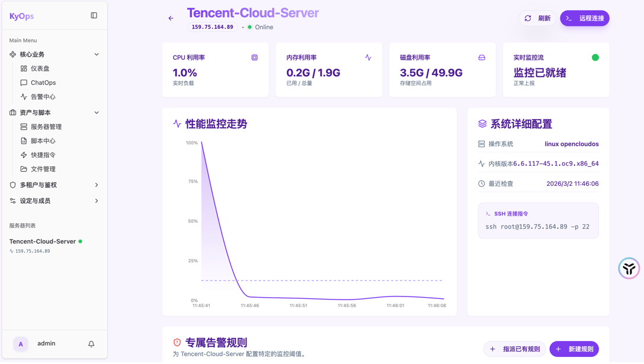Click the 刷新 button

coord(537,18)
